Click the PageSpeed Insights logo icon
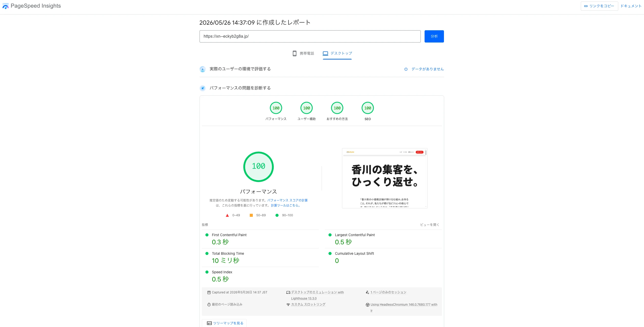The image size is (644, 327). [x=5, y=6]
